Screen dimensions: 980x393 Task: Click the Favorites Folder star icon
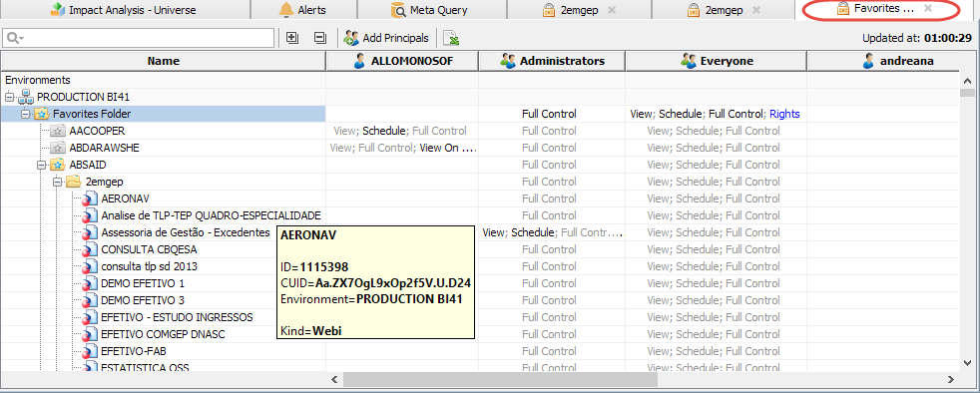point(42,114)
